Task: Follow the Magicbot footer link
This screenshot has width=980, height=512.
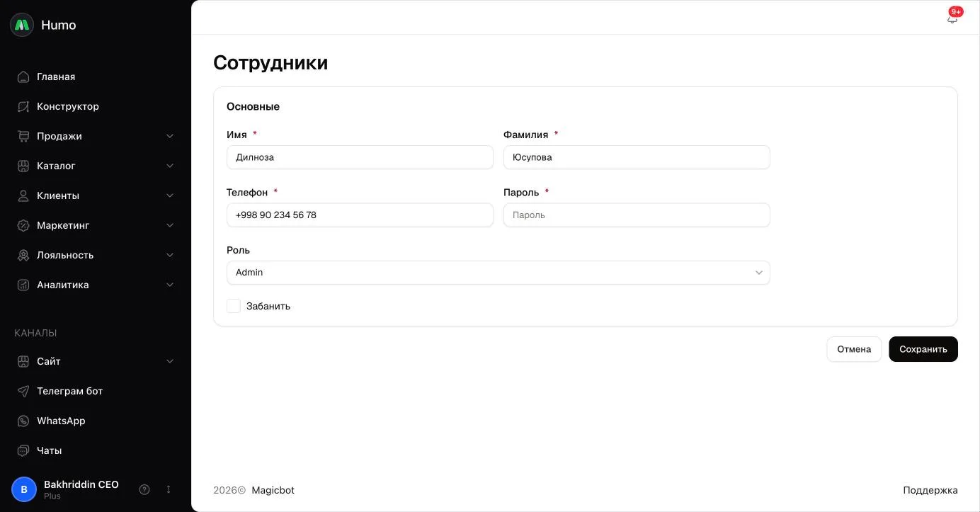Action: [x=273, y=490]
